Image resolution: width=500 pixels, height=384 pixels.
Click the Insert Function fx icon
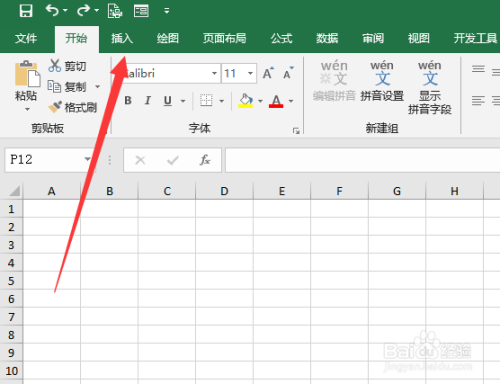coord(205,160)
